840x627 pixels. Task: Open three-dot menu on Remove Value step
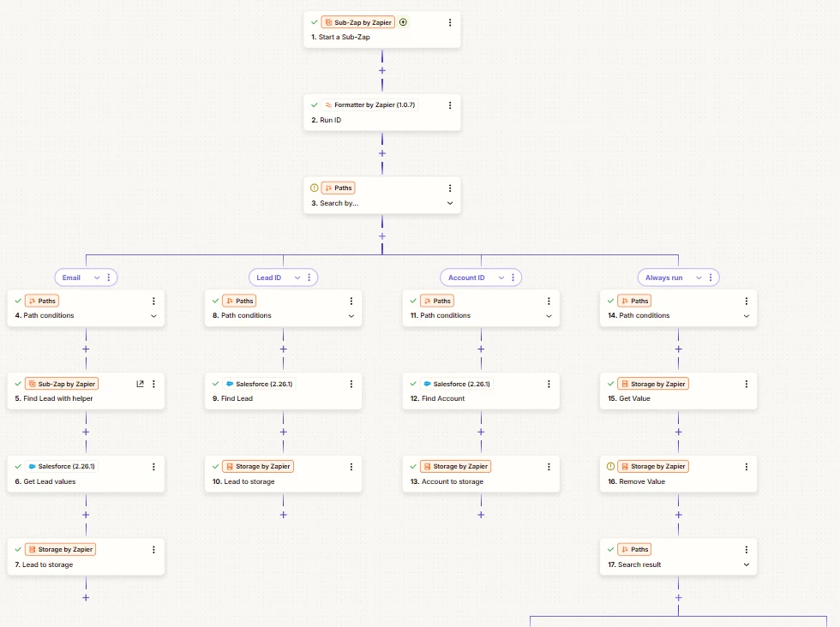[x=747, y=467]
